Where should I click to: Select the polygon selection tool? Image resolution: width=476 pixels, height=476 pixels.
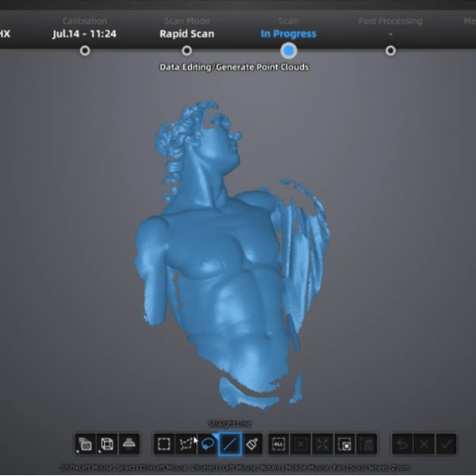pos(186,444)
